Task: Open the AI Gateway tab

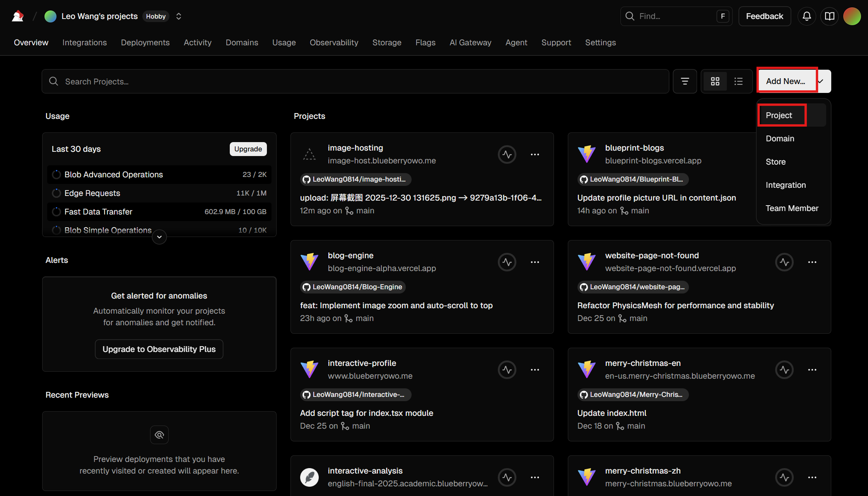Action: [470, 43]
